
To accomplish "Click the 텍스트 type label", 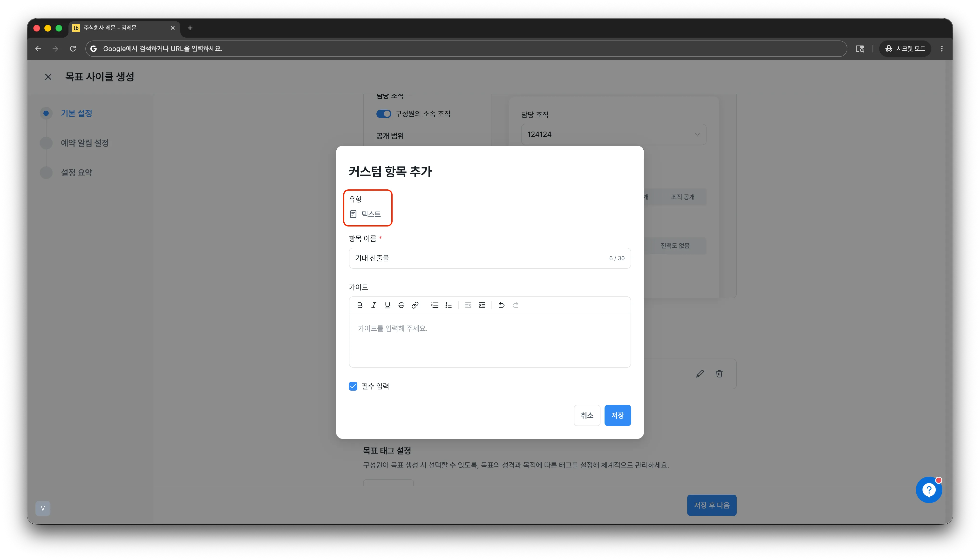I will tap(371, 214).
